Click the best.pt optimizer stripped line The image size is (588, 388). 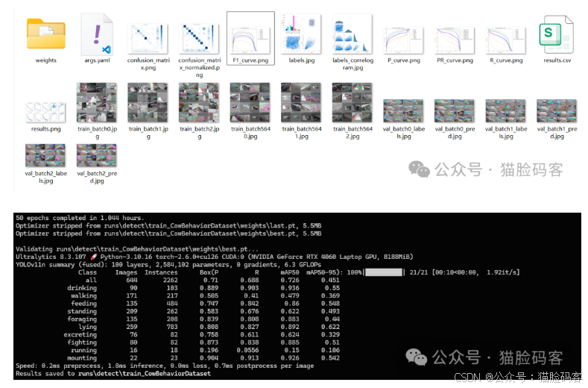(x=168, y=234)
